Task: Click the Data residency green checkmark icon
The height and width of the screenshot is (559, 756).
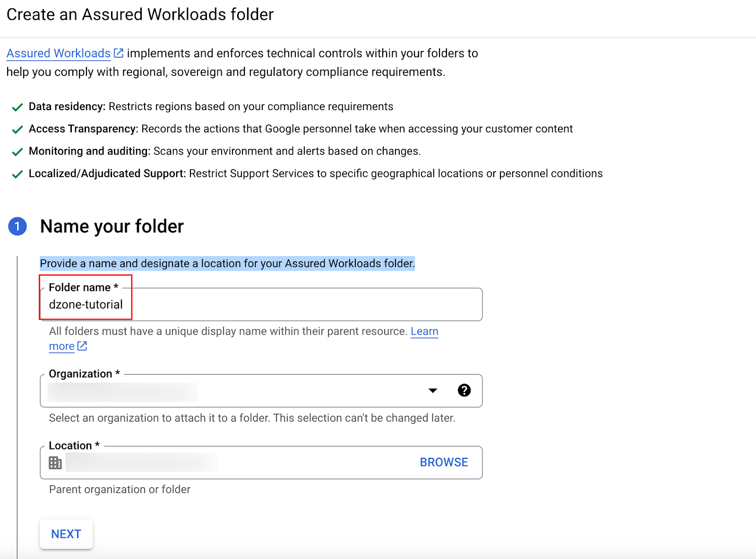Action: [x=17, y=107]
